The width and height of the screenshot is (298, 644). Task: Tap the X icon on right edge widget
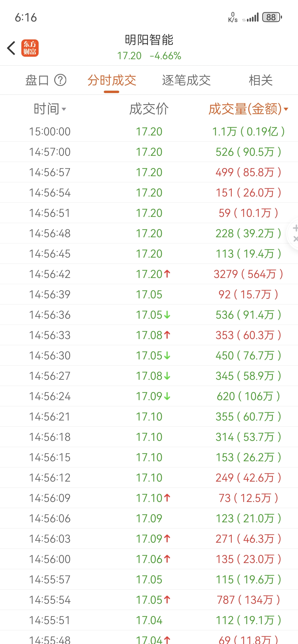point(295,239)
